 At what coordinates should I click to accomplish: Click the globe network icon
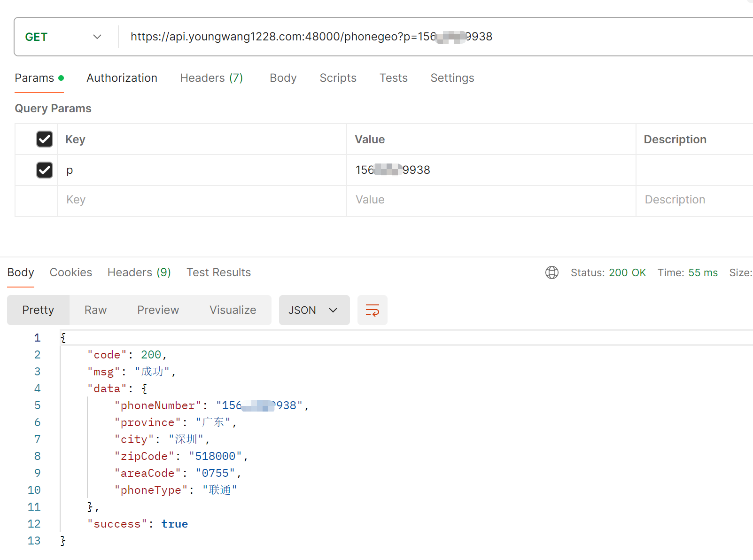click(x=552, y=272)
